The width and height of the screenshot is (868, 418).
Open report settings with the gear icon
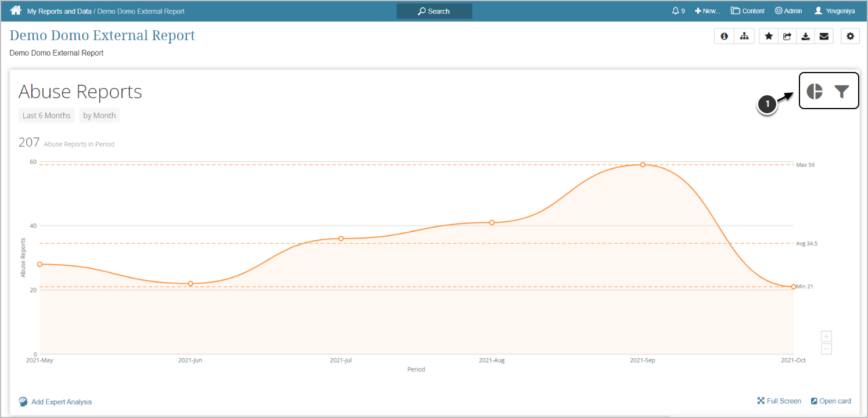click(850, 36)
